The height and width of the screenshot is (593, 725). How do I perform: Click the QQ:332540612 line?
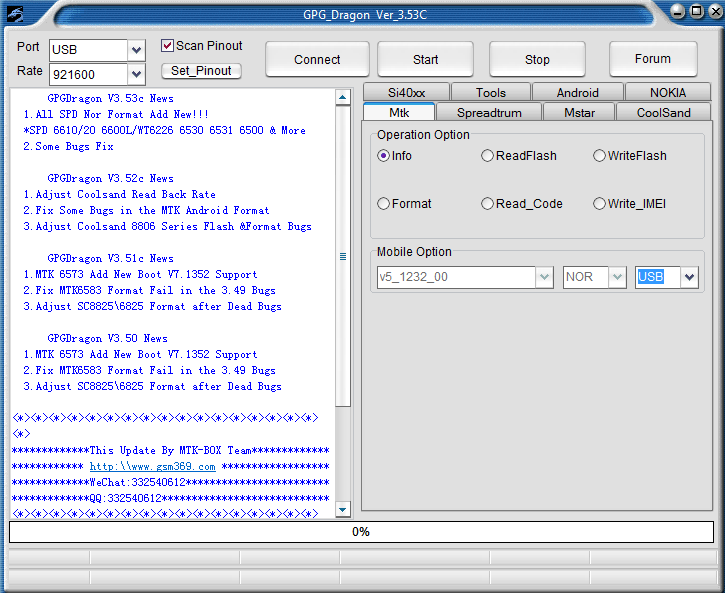point(171,498)
